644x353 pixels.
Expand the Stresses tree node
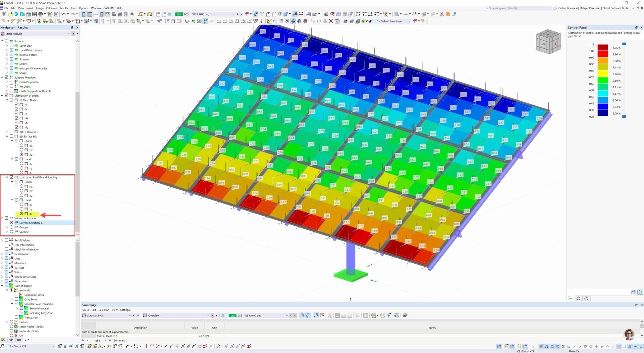(x=7, y=59)
